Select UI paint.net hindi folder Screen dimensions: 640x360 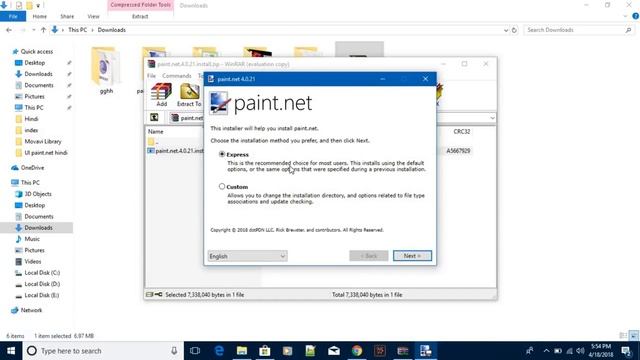46,153
